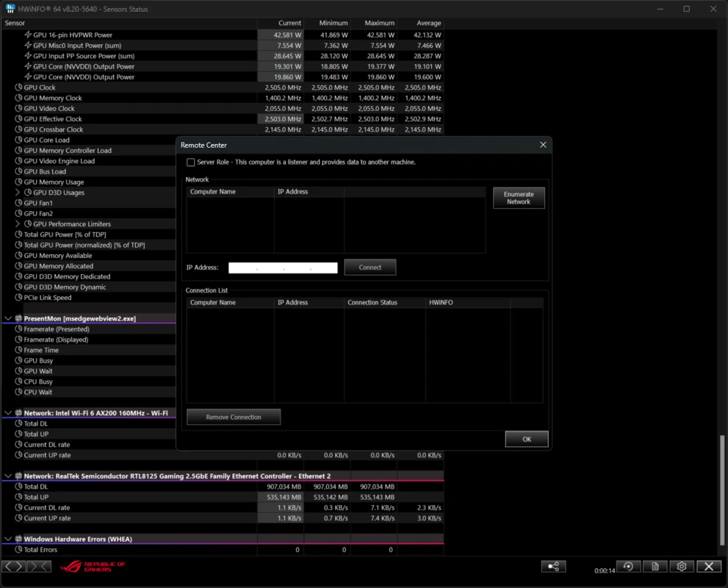The width and height of the screenshot is (728, 588).
Task: Select the Total GPU Power [% of TDP] row
Action: pyautogui.click(x=89, y=234)
